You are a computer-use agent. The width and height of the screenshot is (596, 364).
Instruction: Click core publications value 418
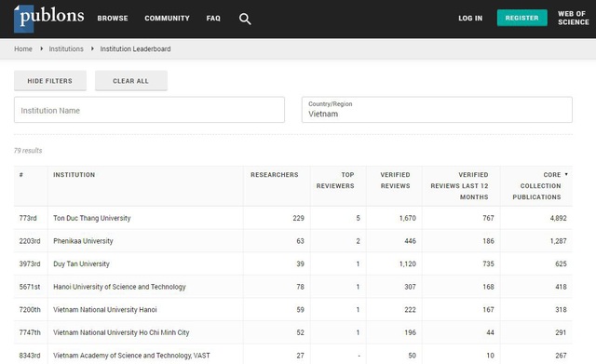click(561, 287)
